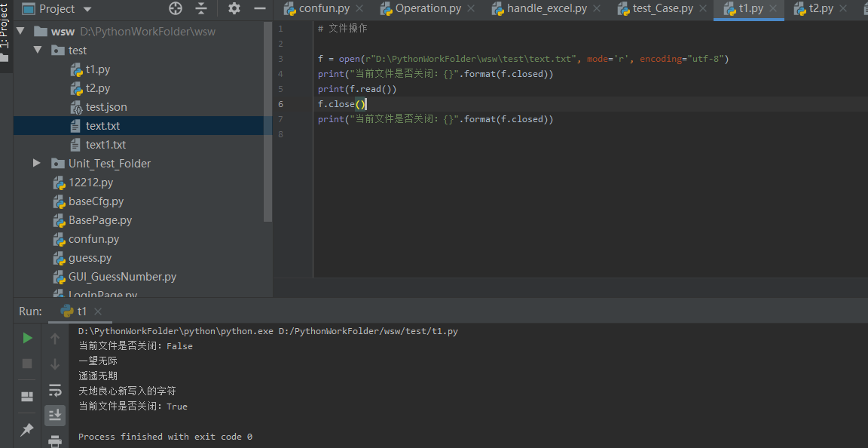Collapse the wsw root folder
This screenshot has height=448, width=868.
tap(20, 32)
